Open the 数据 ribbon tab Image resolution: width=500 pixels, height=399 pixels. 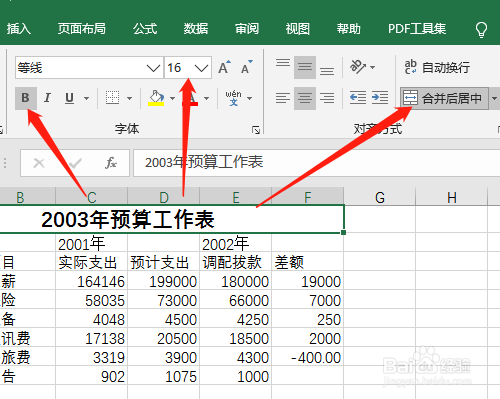pyautogui.click(x=196, y=29)
